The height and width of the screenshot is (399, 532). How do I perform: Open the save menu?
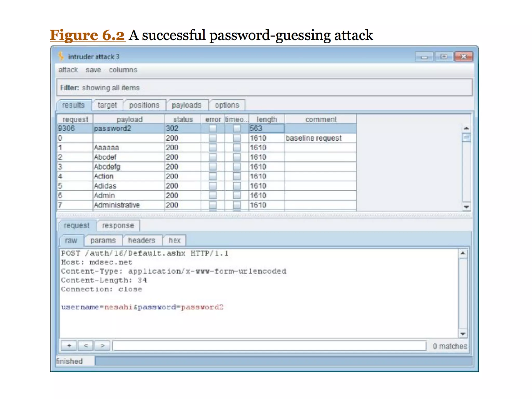coord(93,70)
